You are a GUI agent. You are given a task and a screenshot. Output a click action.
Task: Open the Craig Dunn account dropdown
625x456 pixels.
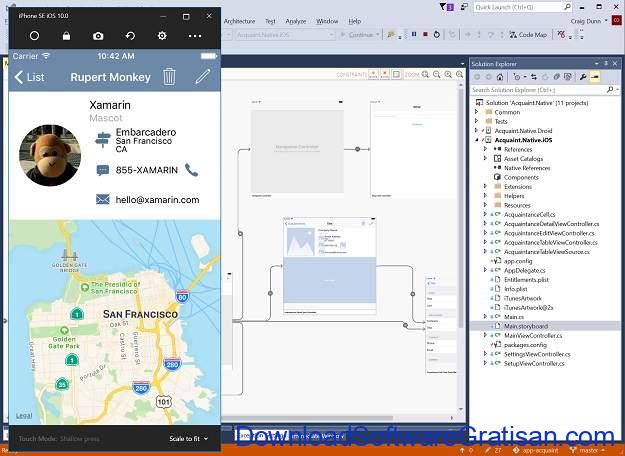point(589,21)
